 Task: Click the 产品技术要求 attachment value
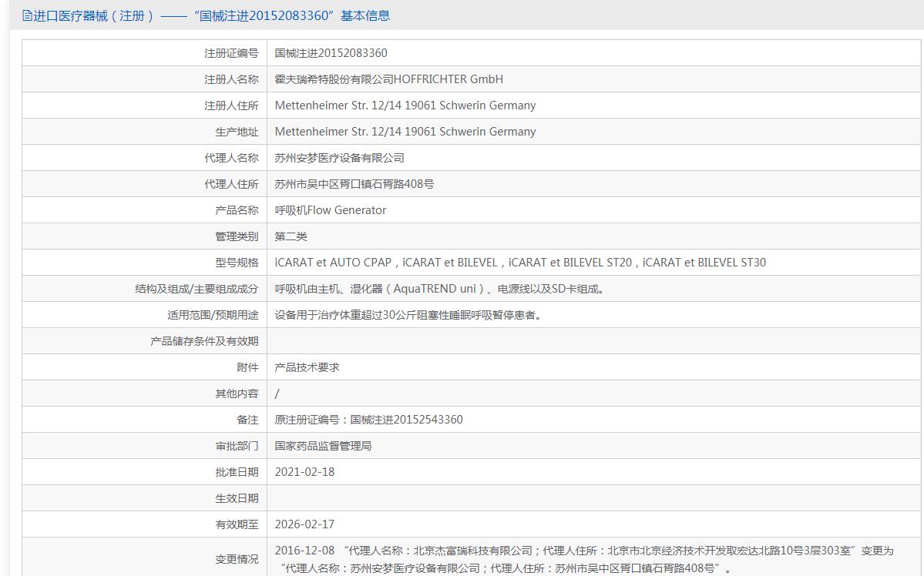pos(307,367)
